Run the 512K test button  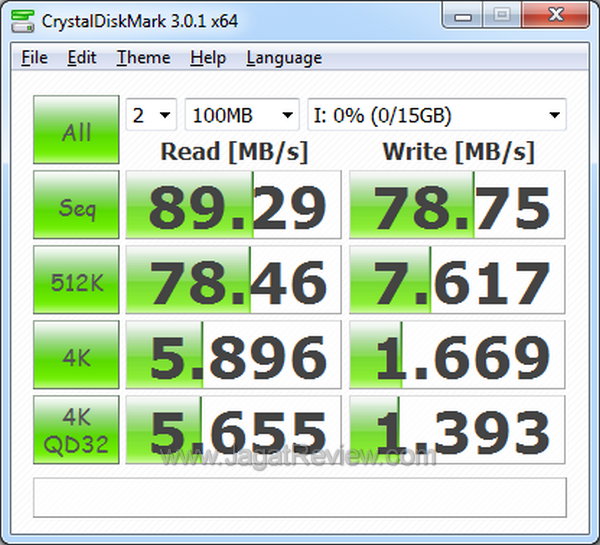[76, 282]
